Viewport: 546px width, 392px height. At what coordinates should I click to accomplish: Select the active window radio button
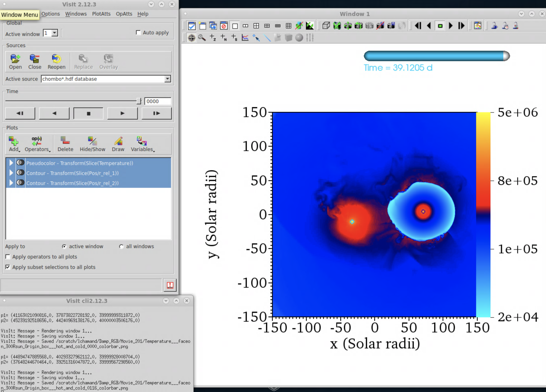click(64, 246)
